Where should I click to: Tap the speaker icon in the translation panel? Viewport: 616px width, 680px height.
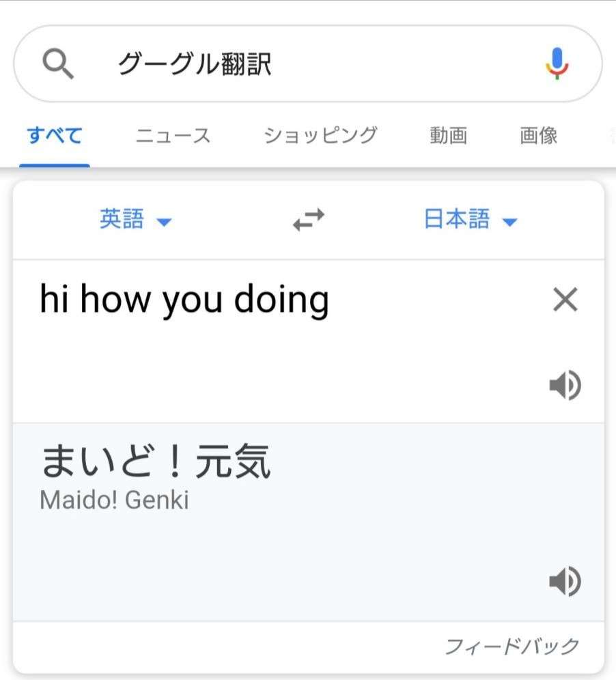[x=565, y=581]
